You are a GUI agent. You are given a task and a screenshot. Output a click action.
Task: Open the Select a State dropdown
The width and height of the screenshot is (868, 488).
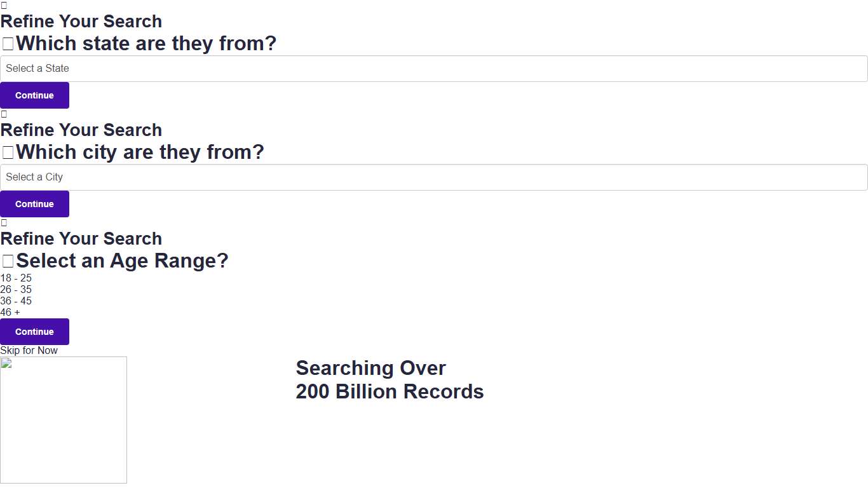(x=434, y=69)
